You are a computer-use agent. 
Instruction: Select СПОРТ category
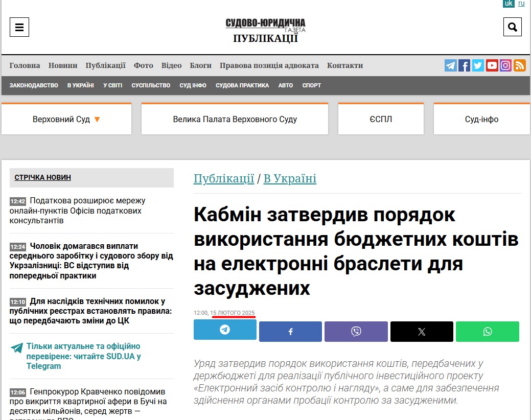[x=312, y=85]
